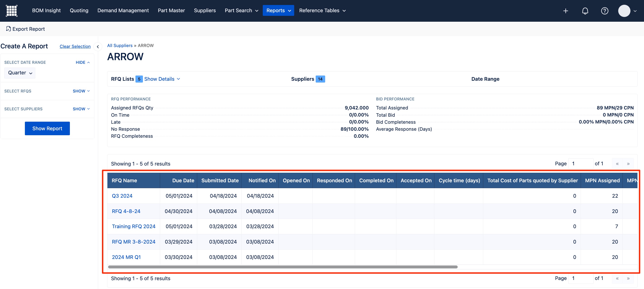644x289 pixels.
Task: Sort by Responded On column header
Action: [334, 180]
